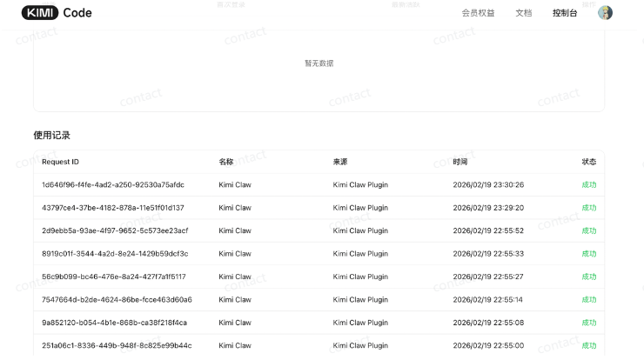Click the 时间 column header
Viewport: 644px width, 360px height.
coord(460,162)
